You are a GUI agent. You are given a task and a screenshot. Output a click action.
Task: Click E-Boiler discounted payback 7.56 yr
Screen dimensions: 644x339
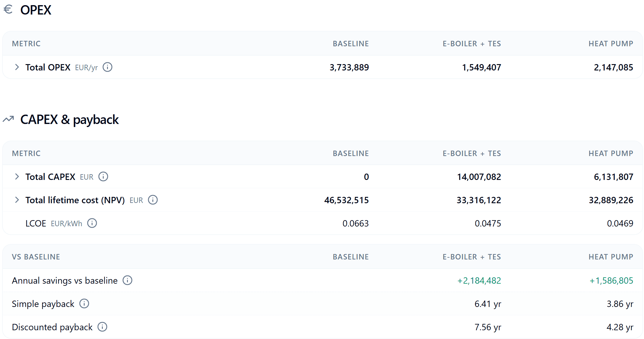(x=488, y=327)
